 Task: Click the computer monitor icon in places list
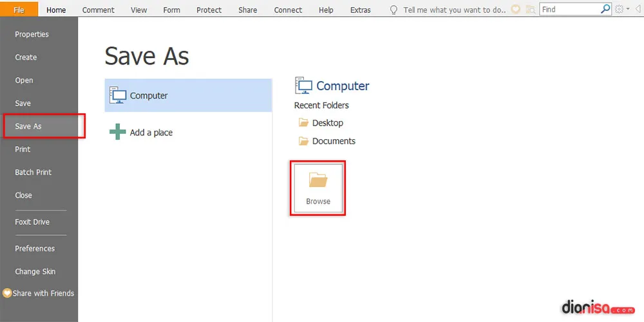117,95
